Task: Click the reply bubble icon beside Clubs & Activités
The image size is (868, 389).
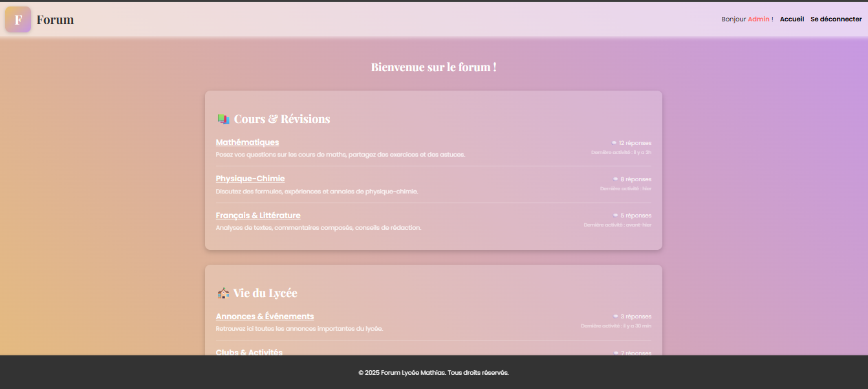Action: tap(615, 352)
